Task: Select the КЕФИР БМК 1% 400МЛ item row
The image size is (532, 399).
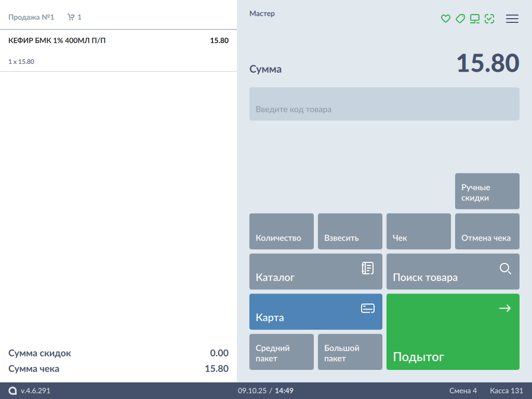Action: click(x=118, y=50)
